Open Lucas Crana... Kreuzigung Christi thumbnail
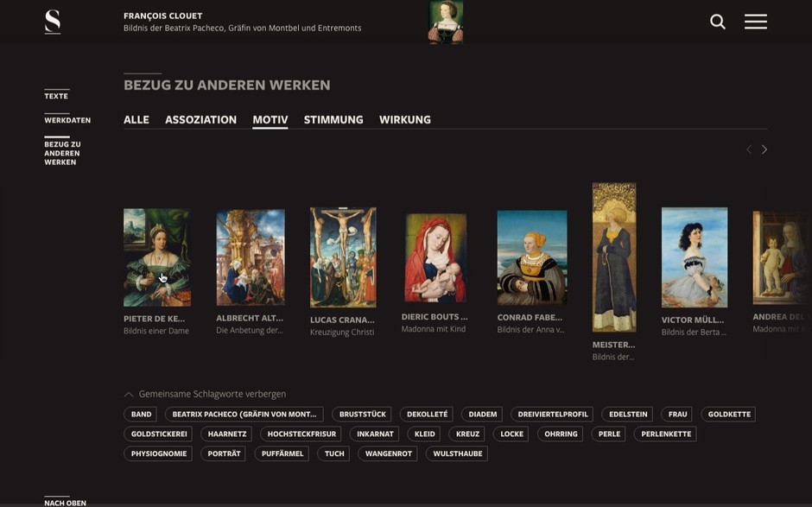 [x=343, y=257]
